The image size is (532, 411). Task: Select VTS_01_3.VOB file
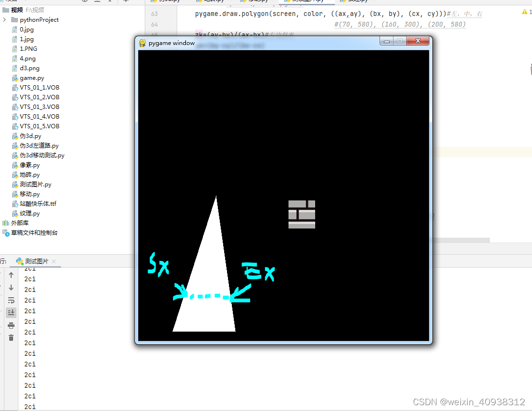36,107
